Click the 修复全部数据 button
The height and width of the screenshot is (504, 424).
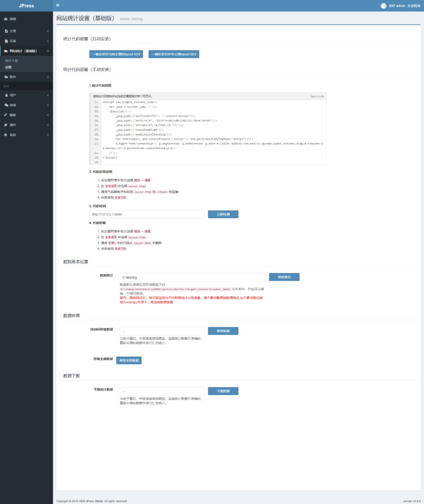tap(129, 360)
